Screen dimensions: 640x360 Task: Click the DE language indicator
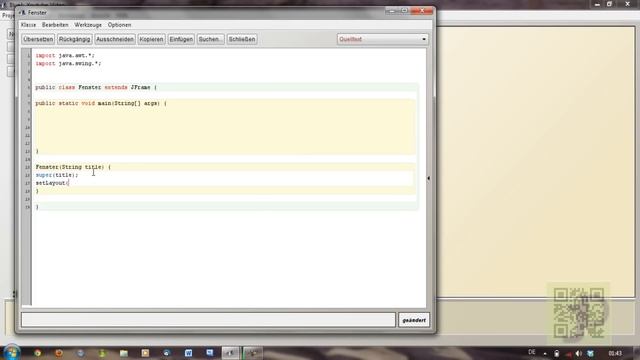click(x=531, y=352)
